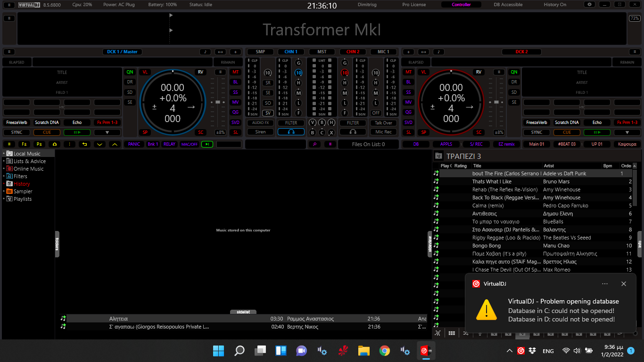644x362 pixels.
Task: Select 'Thats What I Like' track row
Action: point(533,181)
